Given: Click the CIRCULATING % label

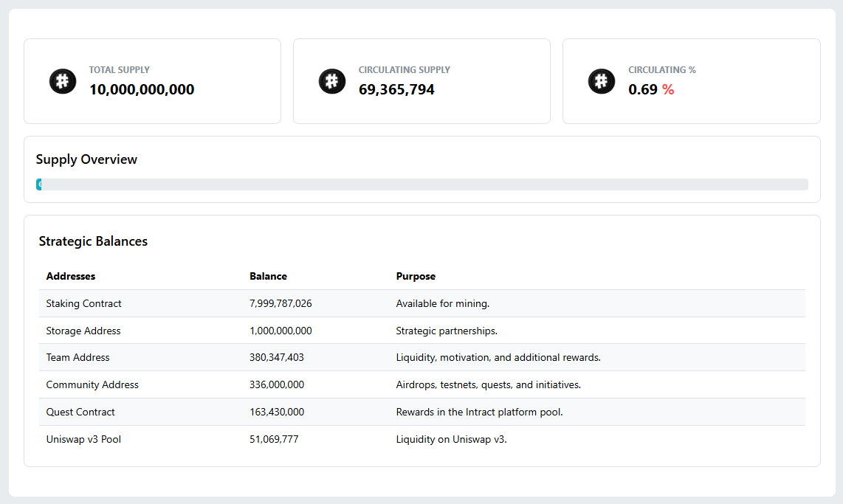Looking at the screenshot, I should coord(662,70).
